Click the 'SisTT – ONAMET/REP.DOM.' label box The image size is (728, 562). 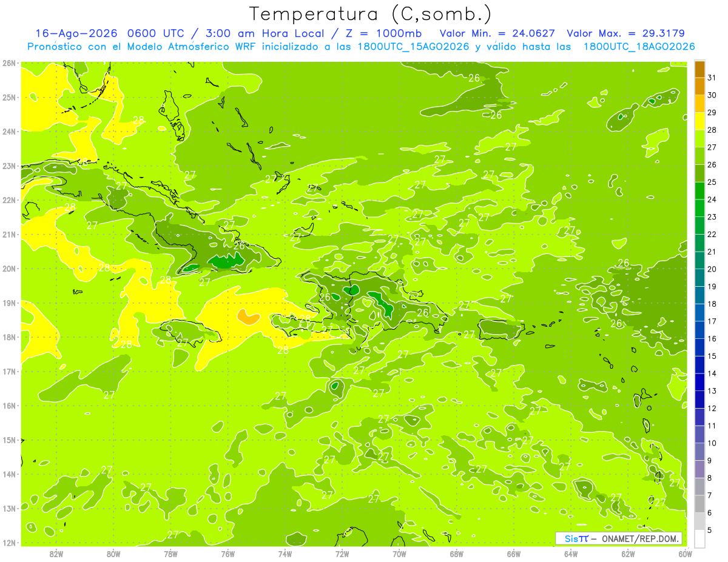(x=619, y=538)
